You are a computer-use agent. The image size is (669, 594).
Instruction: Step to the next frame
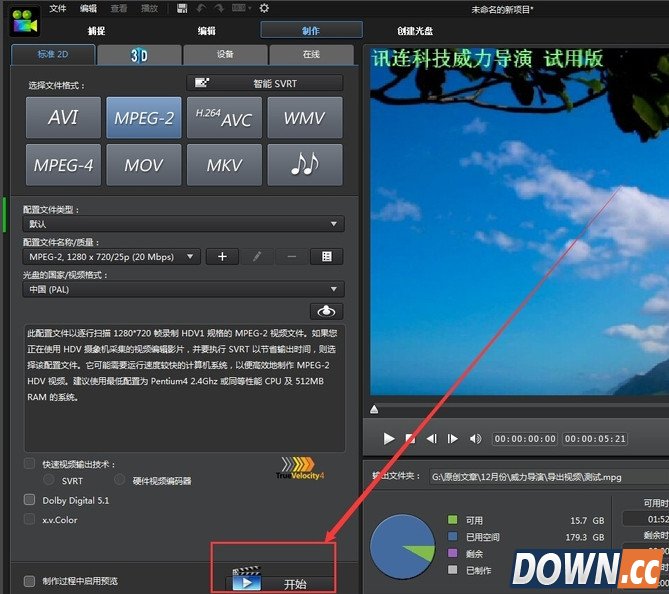452,438
